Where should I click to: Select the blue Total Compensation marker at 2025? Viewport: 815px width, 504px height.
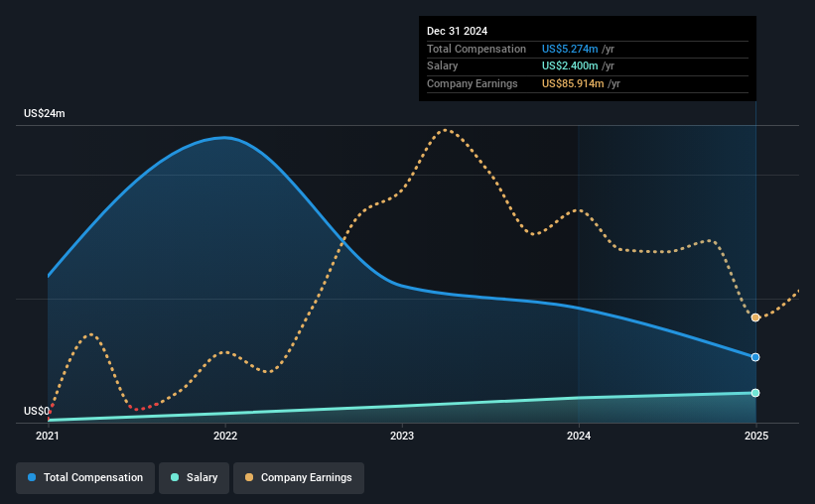click(755, 357)
